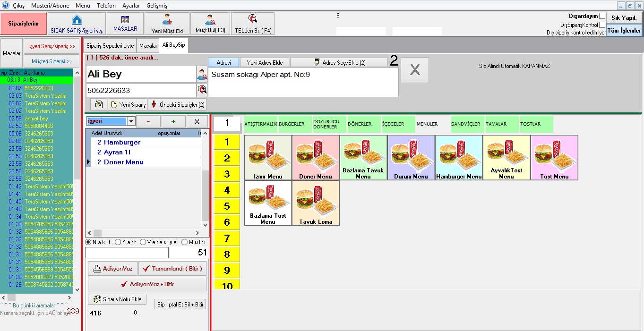Select the Veresiye payment option

(143, 242)
